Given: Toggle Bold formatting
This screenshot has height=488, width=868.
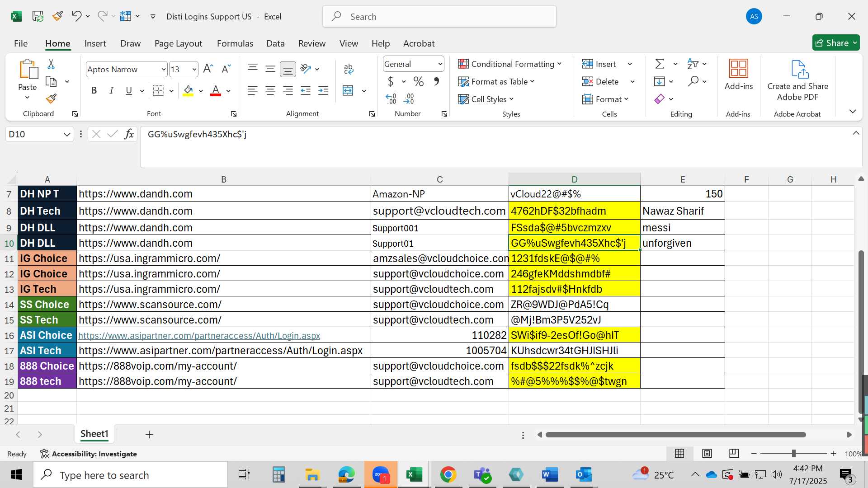Looking at the screenshot, I should [x=94, y=91].
